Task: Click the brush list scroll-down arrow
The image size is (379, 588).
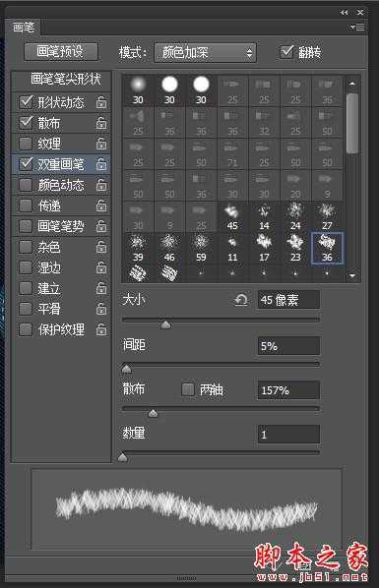Action: (352, 275)
